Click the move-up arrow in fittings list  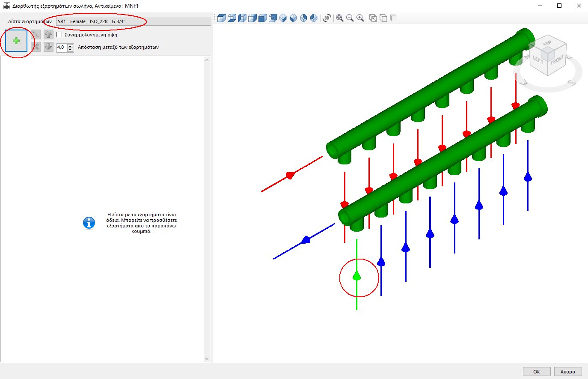click(48, 34)
